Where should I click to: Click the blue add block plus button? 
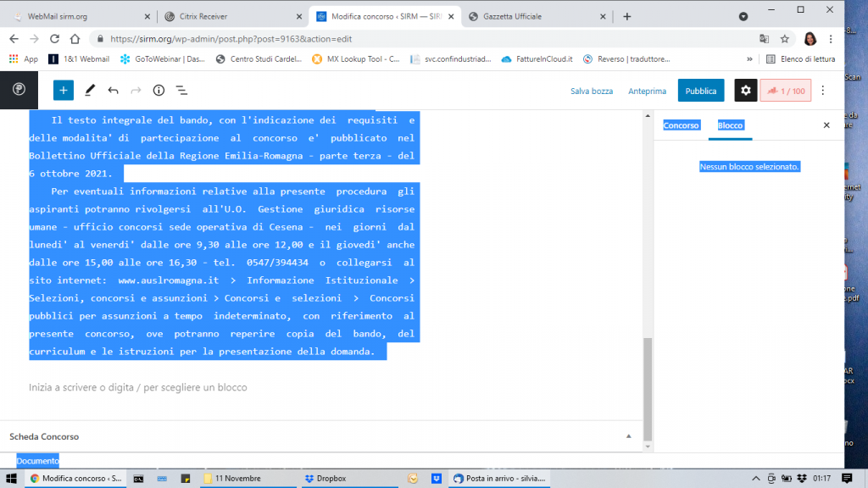[64, 90]
